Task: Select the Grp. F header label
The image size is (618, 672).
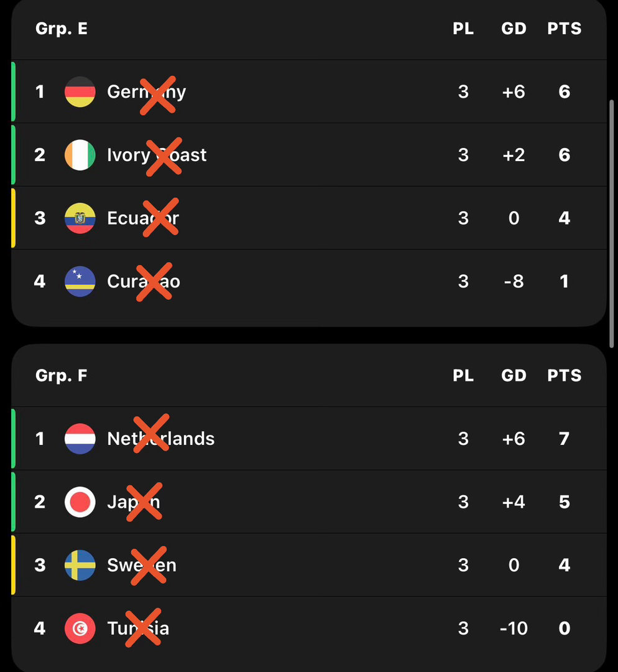Action: pos(62,375)
